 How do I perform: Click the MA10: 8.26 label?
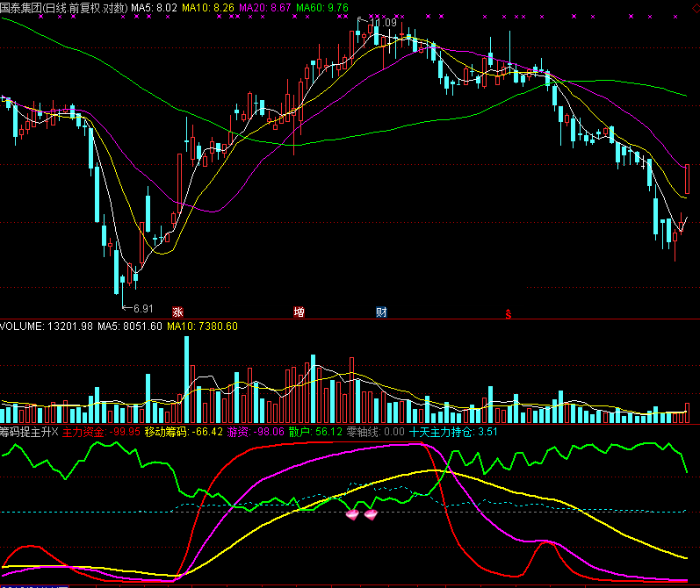[207, 8]
